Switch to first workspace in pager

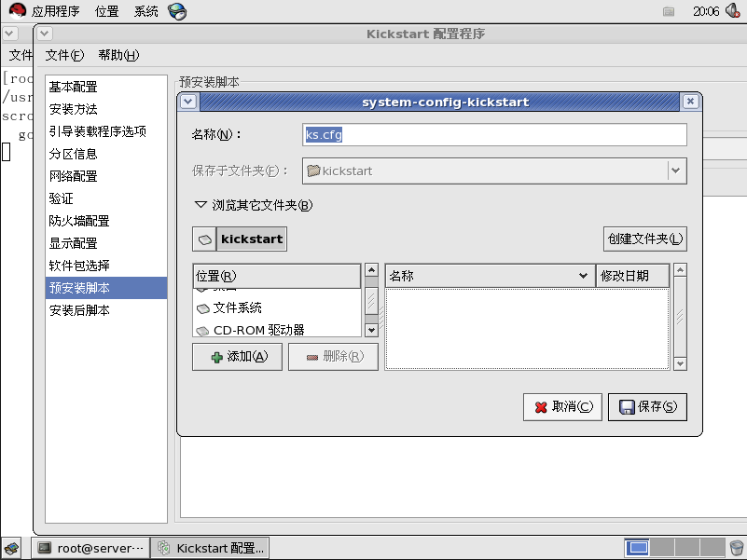637,548
